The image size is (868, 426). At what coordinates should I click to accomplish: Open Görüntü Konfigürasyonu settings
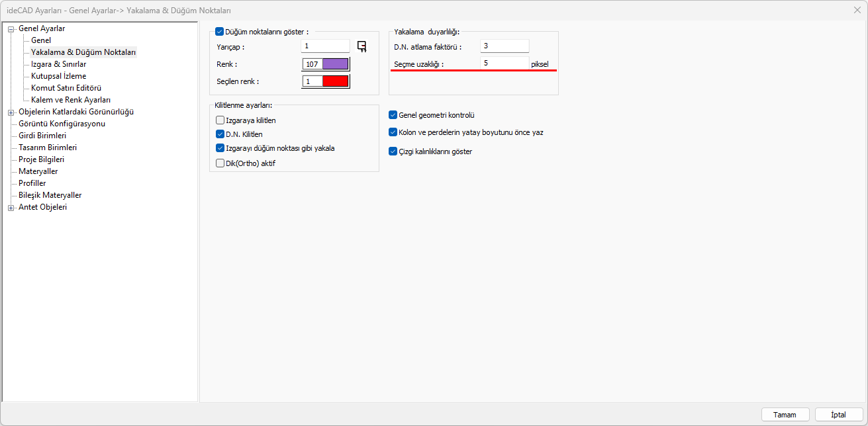coord(62,124)
